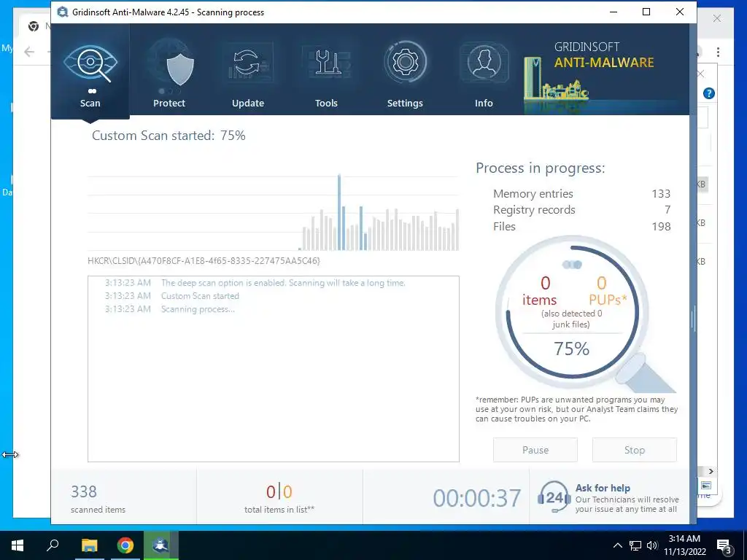This screenshot has width=747, height=560.
Task: Click the 'Custom Scan started: 75%' heading
Action: 169,136
